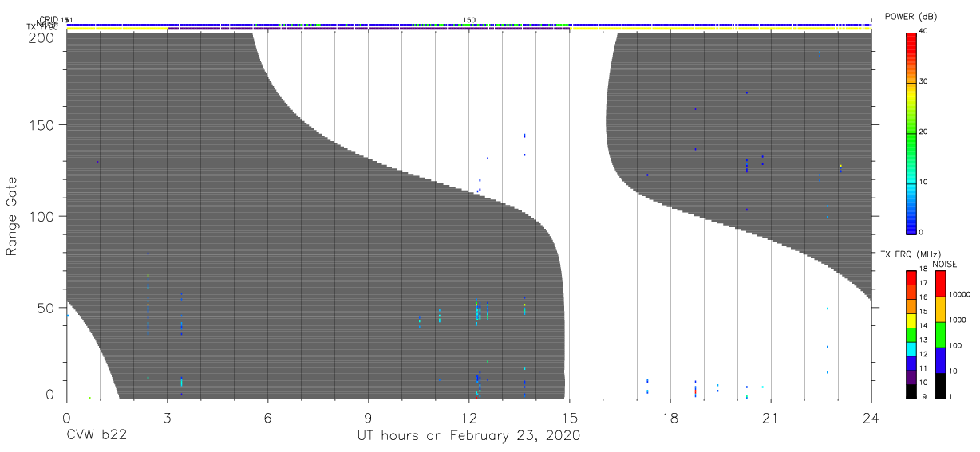Click the 21 tick on UT hours axis
This screenshot has height=452, width=980.
[771, 417]
